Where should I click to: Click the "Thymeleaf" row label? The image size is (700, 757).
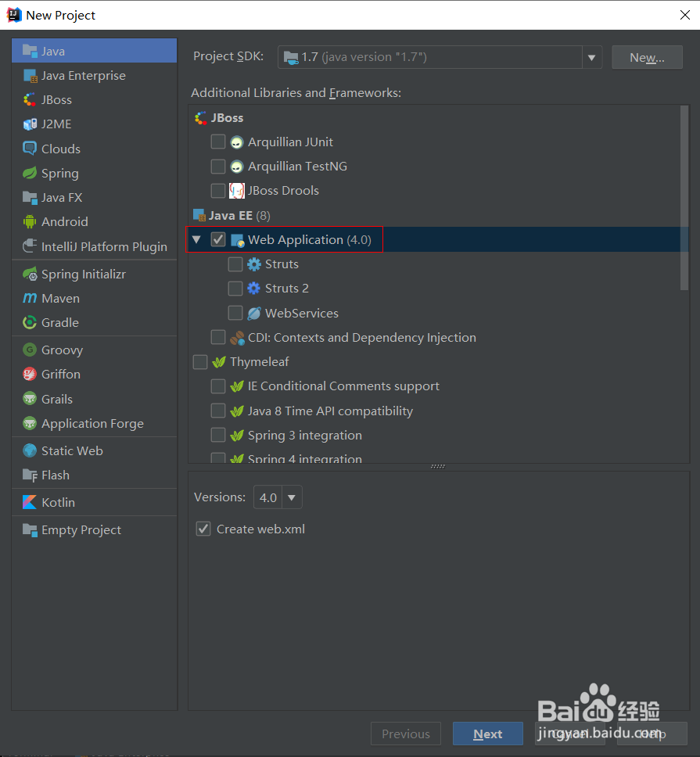pos(259,361)
